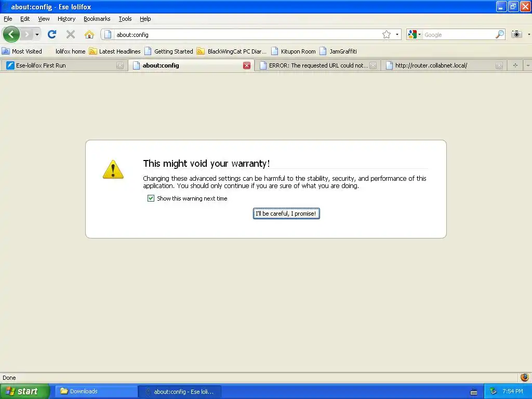Switch to Downloads taskbar window
Viewport: 532px width, 399px height.
point(95,392)
